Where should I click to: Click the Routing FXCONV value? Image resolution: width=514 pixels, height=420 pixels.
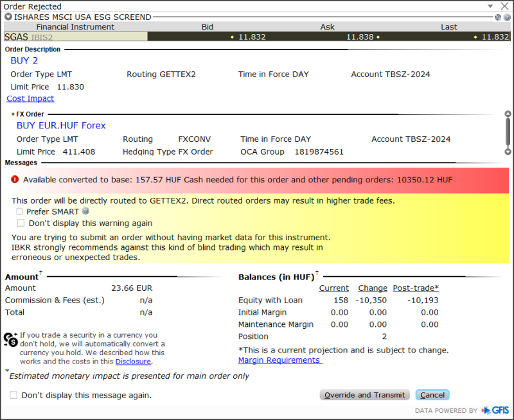(x=195, y=139)
